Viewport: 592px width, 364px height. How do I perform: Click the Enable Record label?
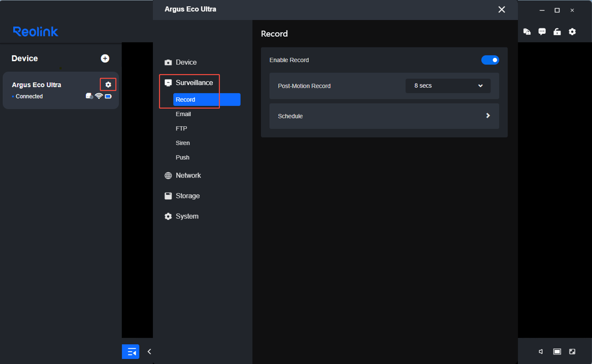[x=289, y=60]
